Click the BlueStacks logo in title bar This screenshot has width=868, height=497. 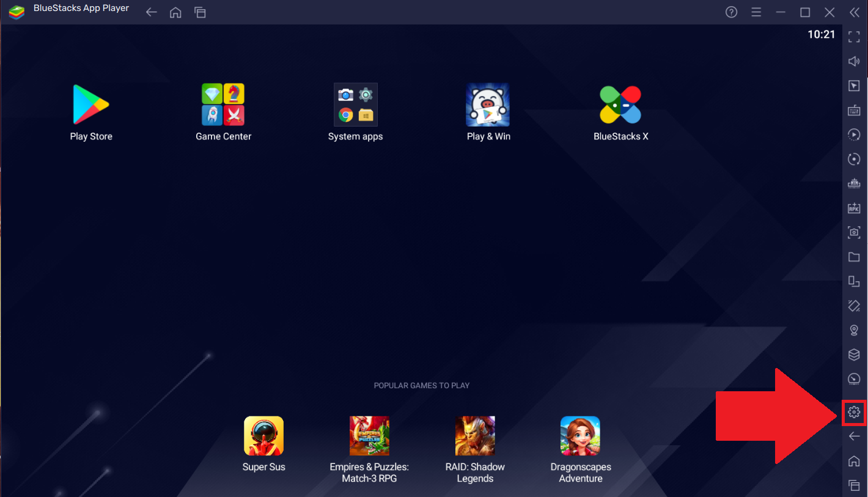[x=17, y=12]
